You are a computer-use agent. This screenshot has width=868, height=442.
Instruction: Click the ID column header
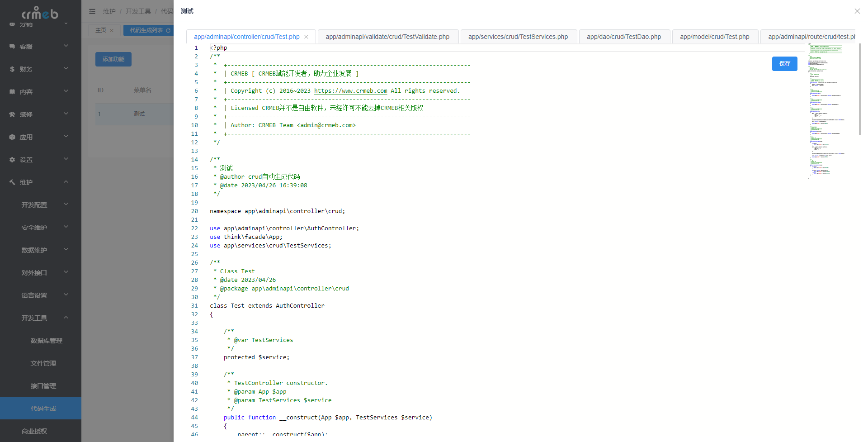tap(100, 90)
